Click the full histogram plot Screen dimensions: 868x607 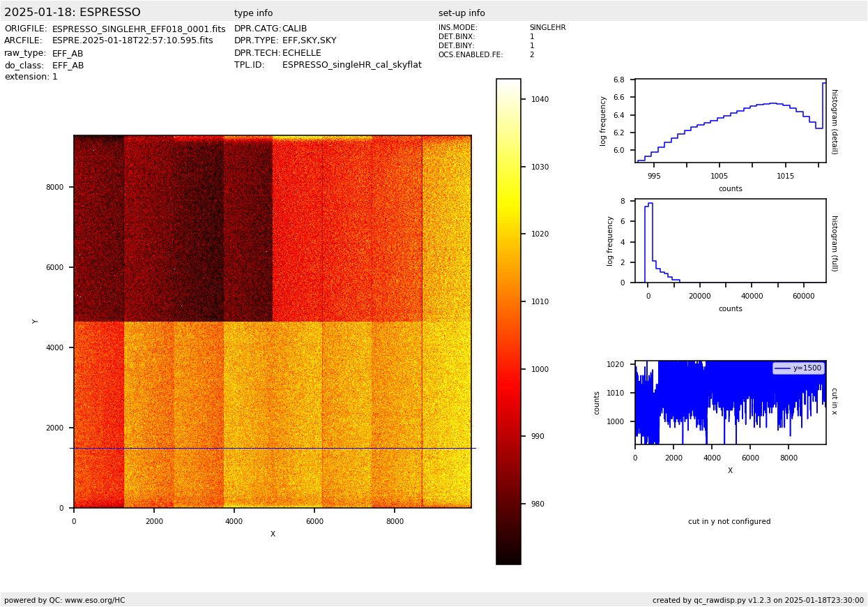coord(730,241)
